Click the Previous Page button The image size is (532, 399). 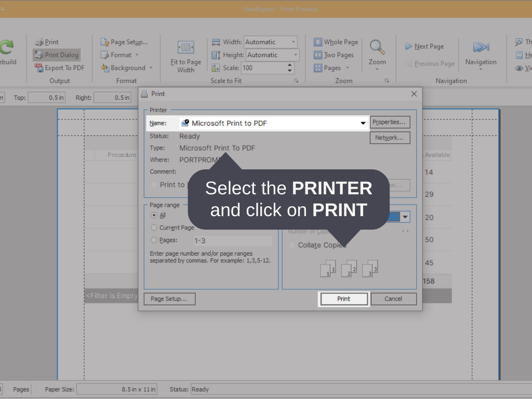coord(430,63)
